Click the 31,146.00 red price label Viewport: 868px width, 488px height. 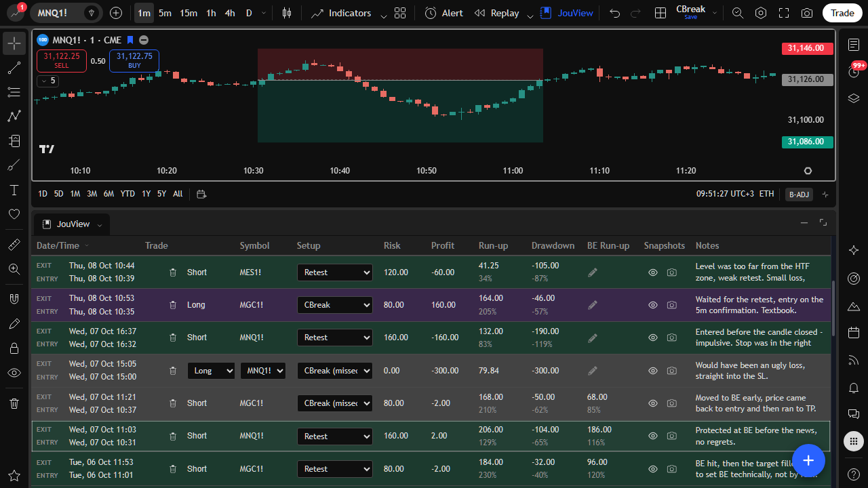point(807,48)
